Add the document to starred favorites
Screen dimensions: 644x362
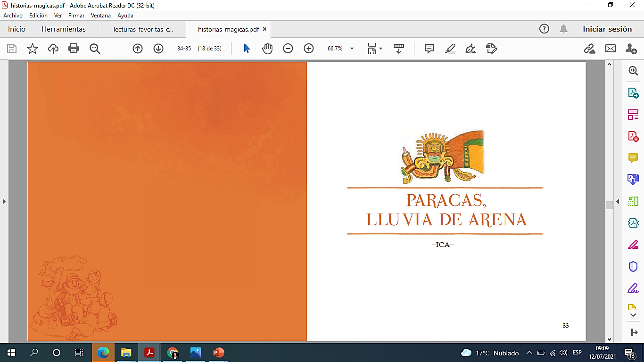click(x=32, y=49)
